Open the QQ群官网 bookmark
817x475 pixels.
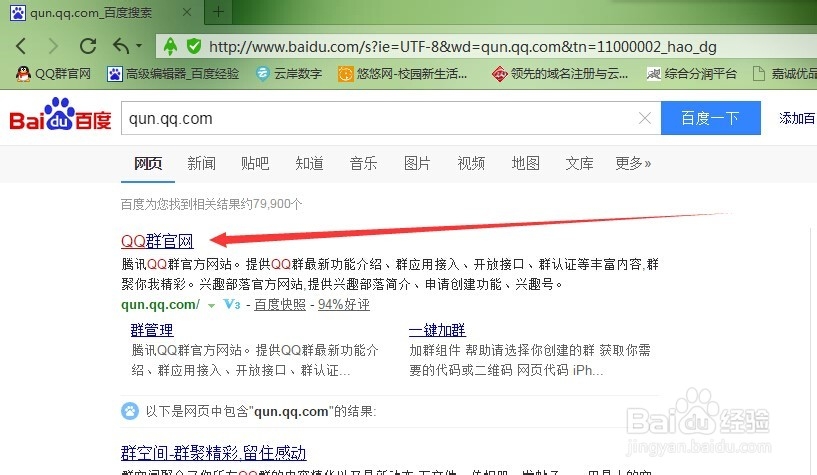[x=53, y=74]
